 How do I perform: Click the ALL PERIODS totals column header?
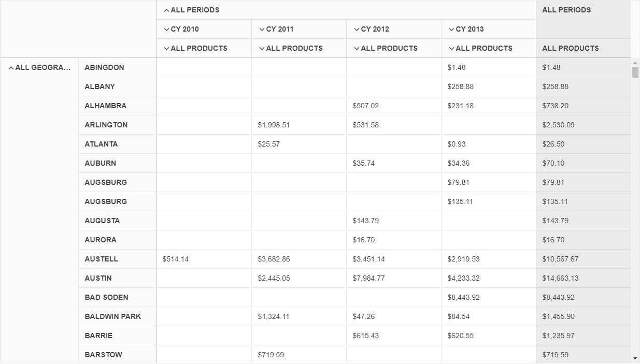coord(566,9)
